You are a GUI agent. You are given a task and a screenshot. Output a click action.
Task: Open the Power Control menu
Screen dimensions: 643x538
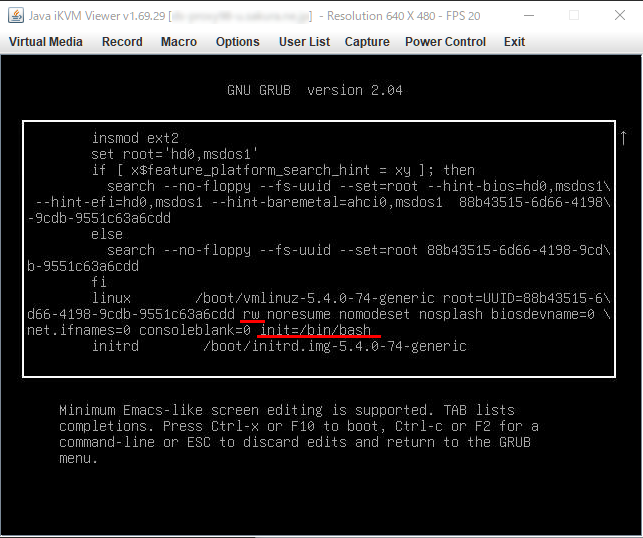pyautogui.click(x=445, y=42)
